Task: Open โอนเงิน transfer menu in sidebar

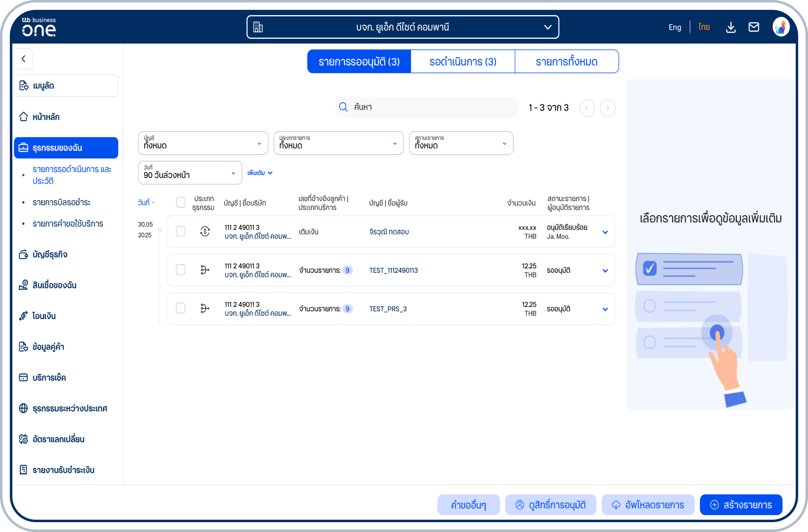Action: (x=44, y=316)
